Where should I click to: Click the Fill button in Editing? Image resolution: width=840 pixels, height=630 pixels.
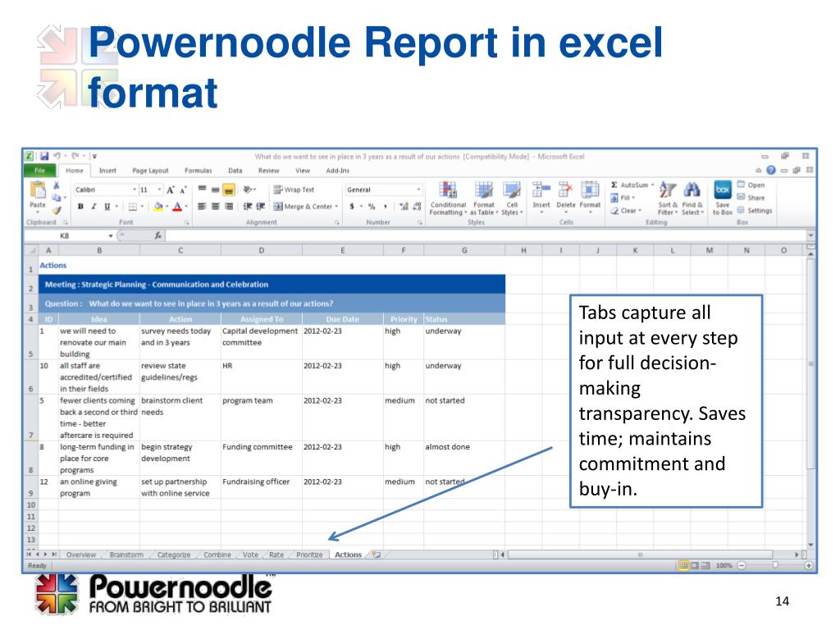click(623, 198)
